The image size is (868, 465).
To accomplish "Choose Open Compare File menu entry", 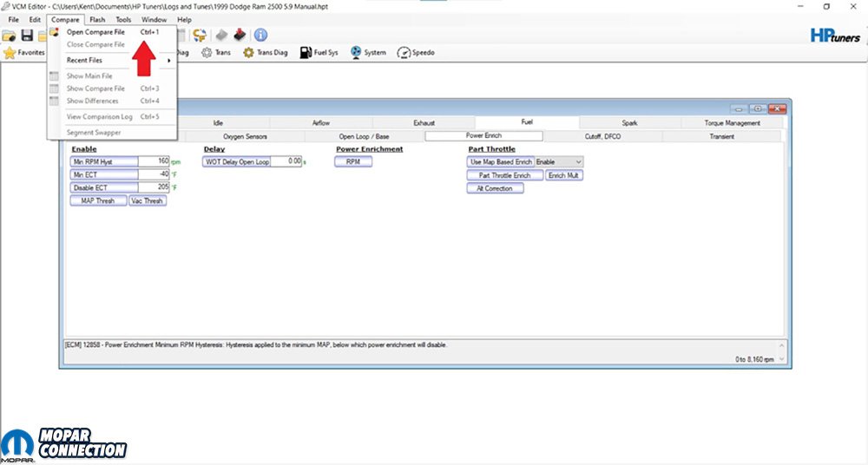I will pyautogui.click(x=95, y=32).
